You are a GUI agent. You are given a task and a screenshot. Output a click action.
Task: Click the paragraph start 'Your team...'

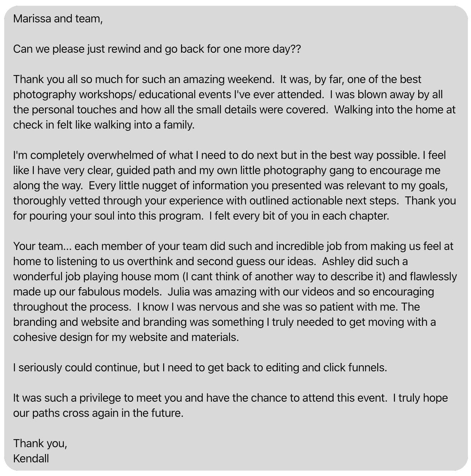pos(42,246)
